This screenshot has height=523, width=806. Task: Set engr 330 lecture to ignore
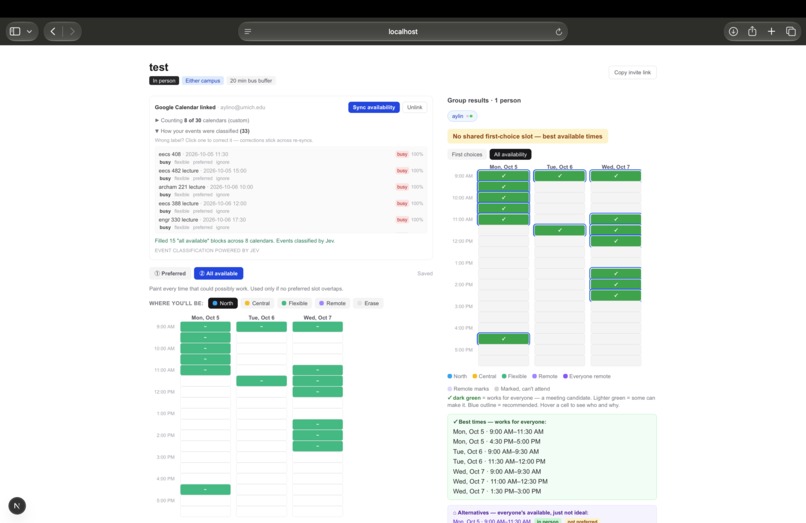(x=222, y=227)
